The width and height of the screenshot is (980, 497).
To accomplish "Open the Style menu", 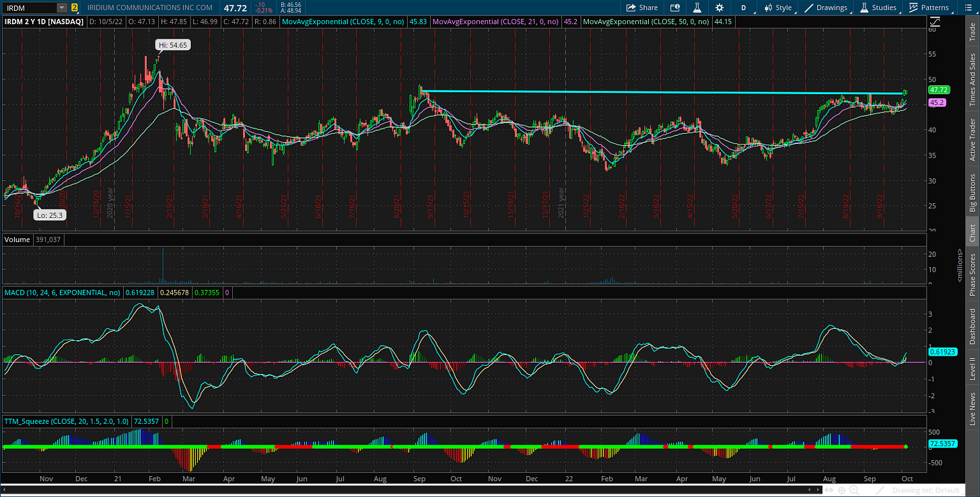I will 778,7.
